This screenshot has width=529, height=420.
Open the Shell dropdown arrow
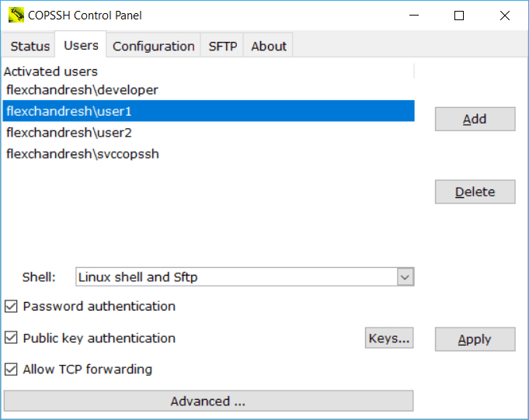[x=405, y=277]
